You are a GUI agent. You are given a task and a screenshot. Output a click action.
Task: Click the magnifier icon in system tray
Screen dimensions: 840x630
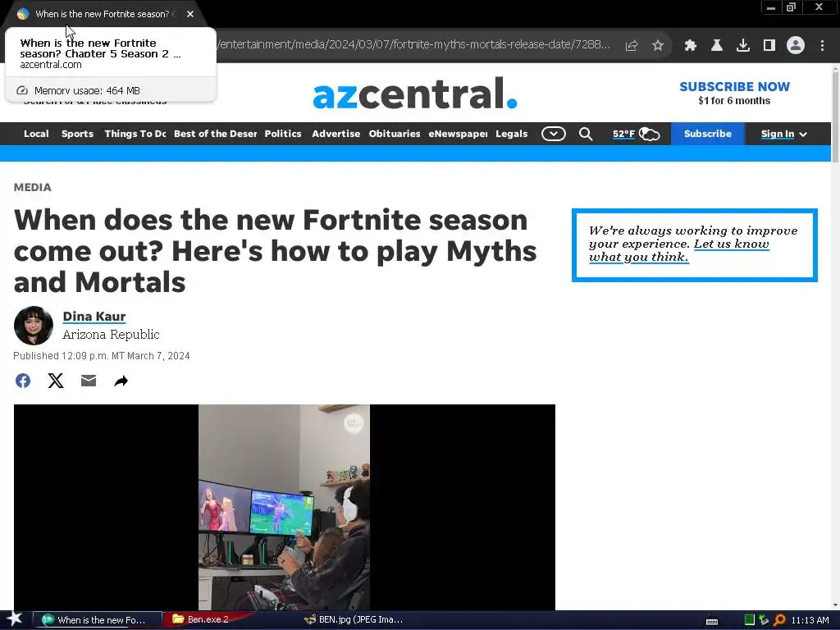(779, 620)
